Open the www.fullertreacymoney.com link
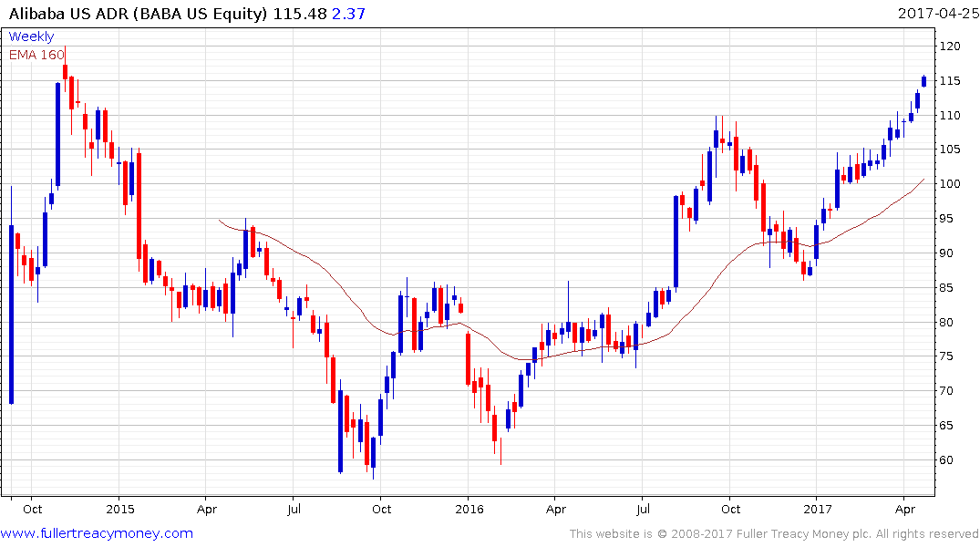The height and width of the screenshot is (547, 980). (97, 533)
